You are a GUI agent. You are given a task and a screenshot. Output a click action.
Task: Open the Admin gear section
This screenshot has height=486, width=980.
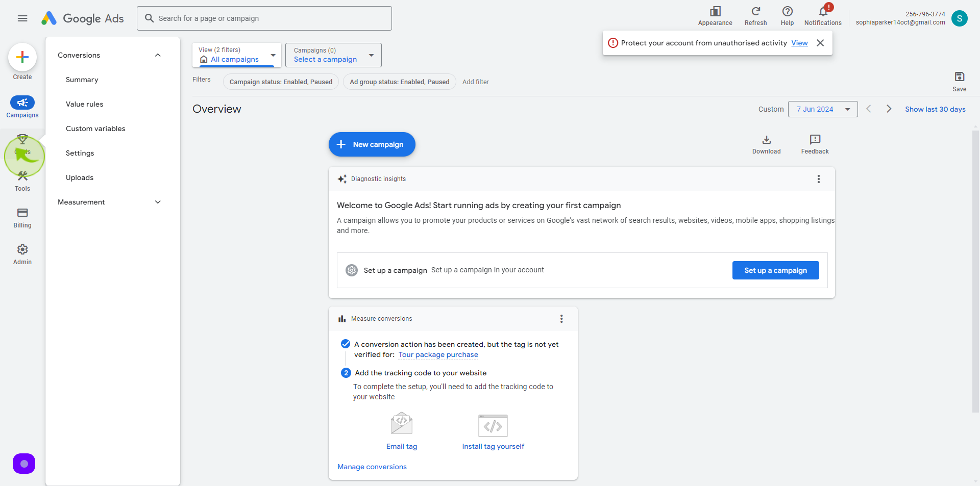tap(22, 254)
